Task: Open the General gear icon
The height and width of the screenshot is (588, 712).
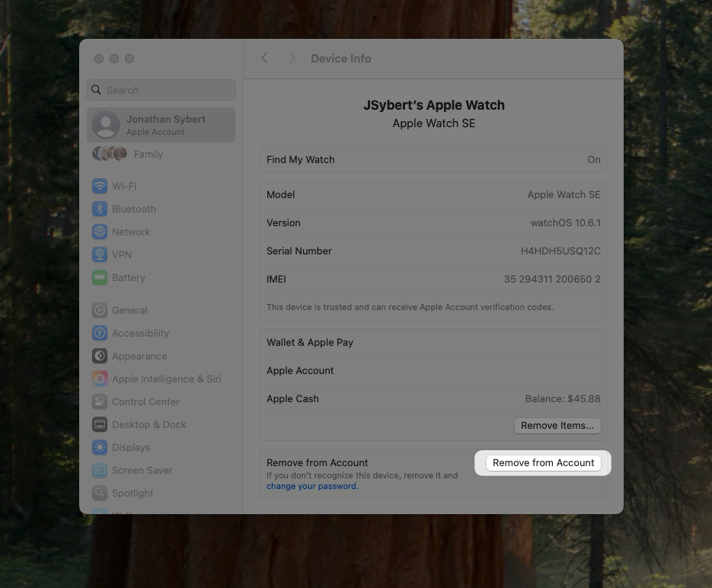Action: pos(100,310)
